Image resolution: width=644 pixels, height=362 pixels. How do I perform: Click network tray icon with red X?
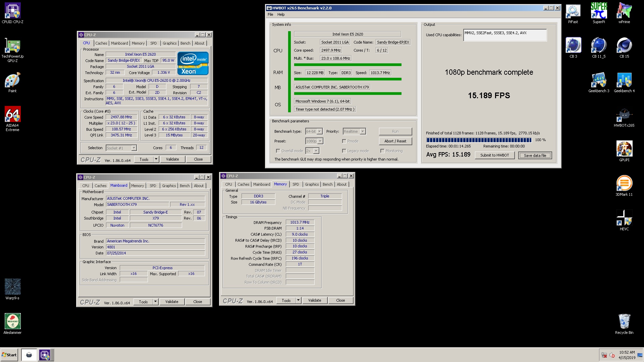tap(604, 355)
